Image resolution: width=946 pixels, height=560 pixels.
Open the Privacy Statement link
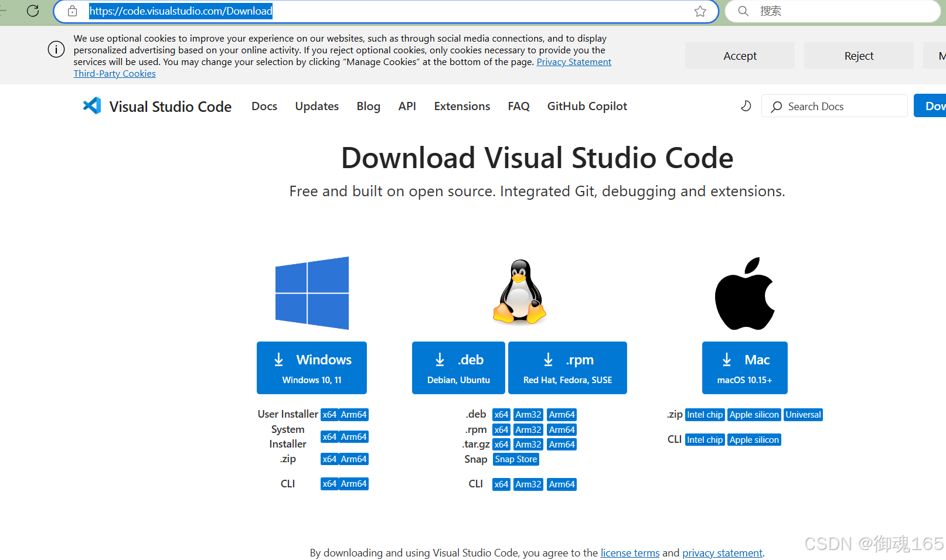coord(574,62)
